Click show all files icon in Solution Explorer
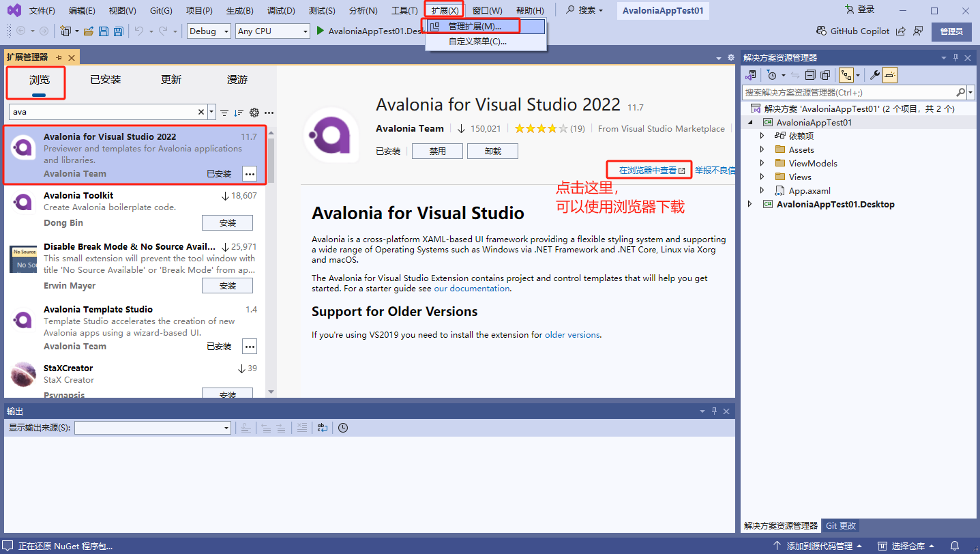 tap(825, 75)
